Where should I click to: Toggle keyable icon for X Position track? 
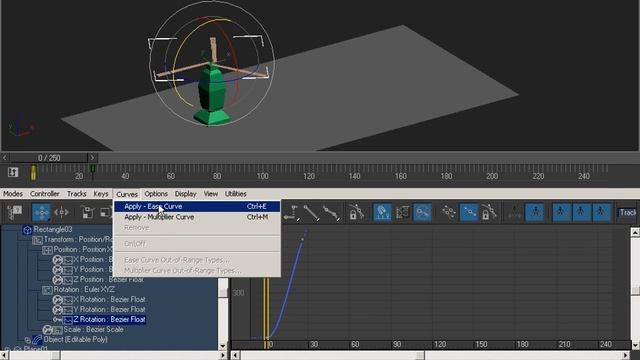click(58, 260)
